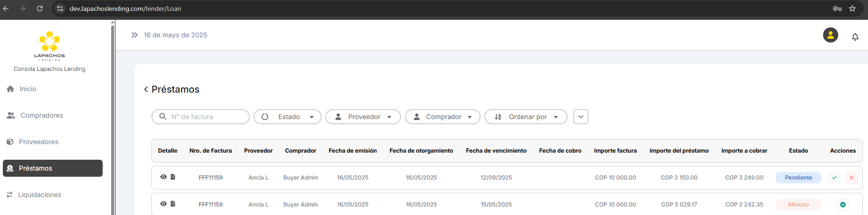
Task: Bookmark this page with star icon
Action: 852,9
